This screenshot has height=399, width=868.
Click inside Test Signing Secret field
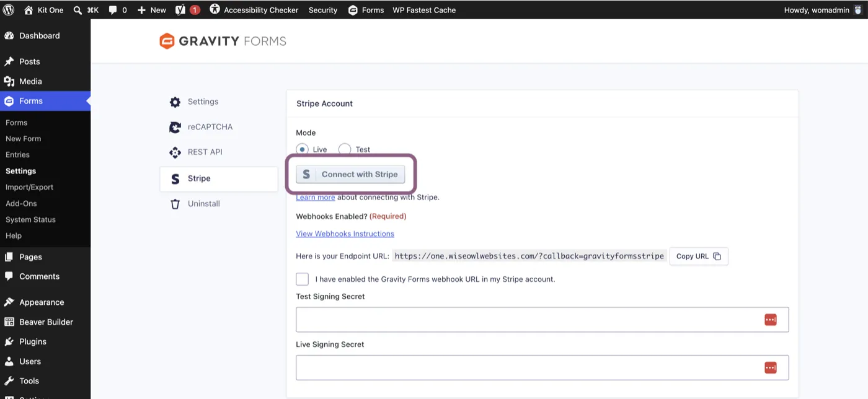(542, 320)
